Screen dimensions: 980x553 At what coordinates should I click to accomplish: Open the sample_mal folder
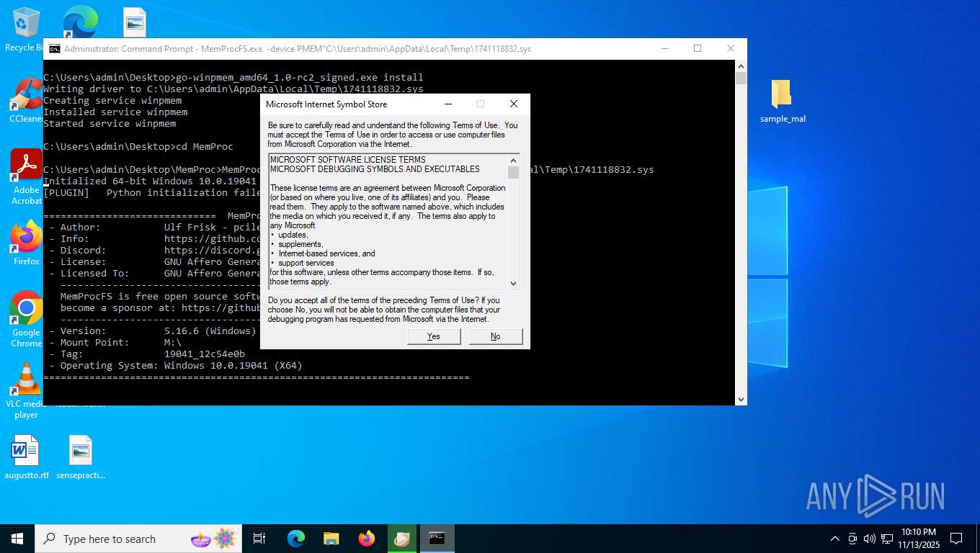click(x=782, y=102)
